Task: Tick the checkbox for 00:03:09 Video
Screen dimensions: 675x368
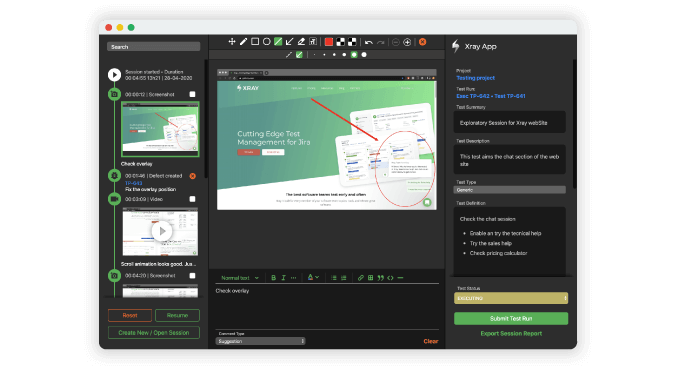Action: pos(192,199)
